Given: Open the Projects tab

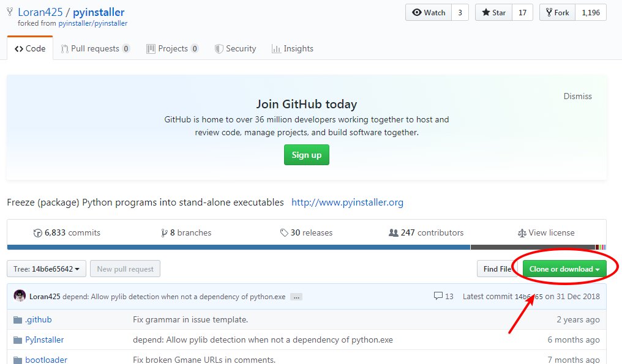Looking at the screenshot, I should point(173,48).
